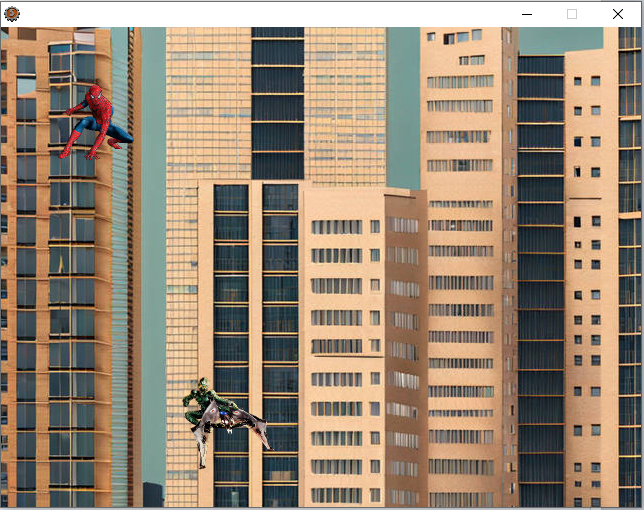This screenshot has height=510, width=644.
Task: Minimize the game window
Action: (x=527, y=14)
